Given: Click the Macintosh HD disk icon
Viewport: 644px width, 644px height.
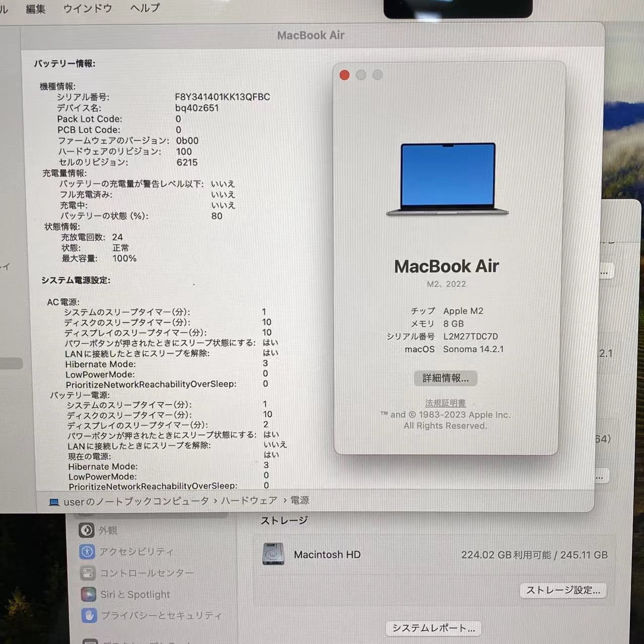Looking at the screenshot, I should (274, 554).
